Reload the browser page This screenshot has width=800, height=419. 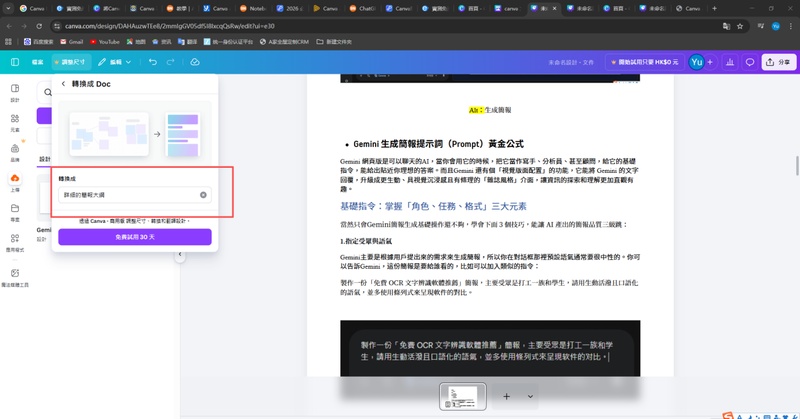tap(39, 26)
